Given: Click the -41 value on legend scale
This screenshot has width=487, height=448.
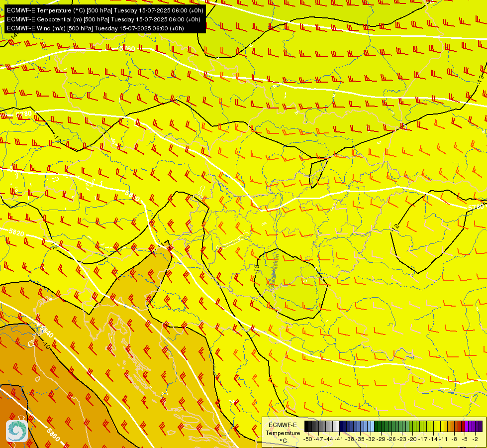Looking at the screenshot, I should 339,439.
